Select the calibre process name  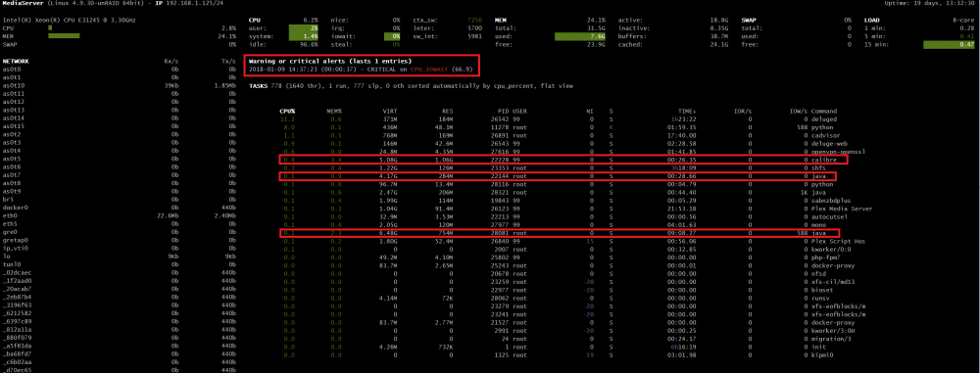[x=824, y=160]
